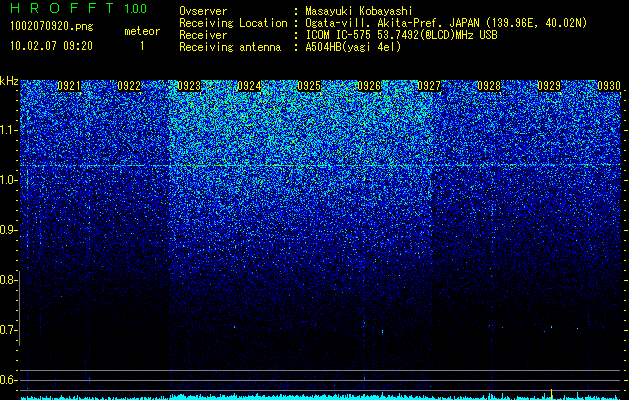
Task: Click the 1.0 frequency axis label
Action: click(7, 180)
